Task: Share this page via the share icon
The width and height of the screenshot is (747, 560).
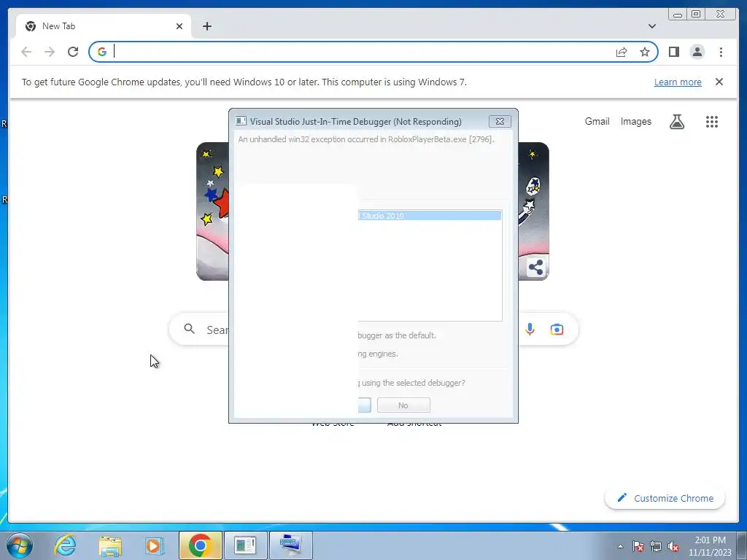Action: 622,52
